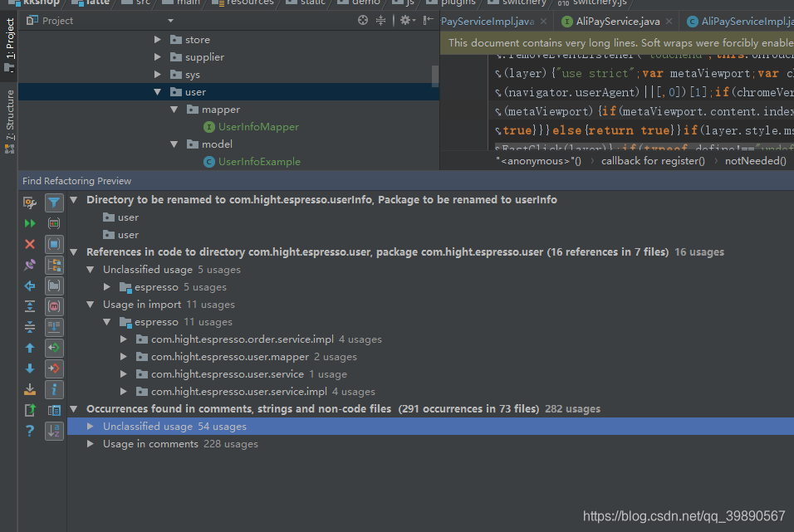
Task: Open Find settings wrench icon
Action: (x=30, y=203)
